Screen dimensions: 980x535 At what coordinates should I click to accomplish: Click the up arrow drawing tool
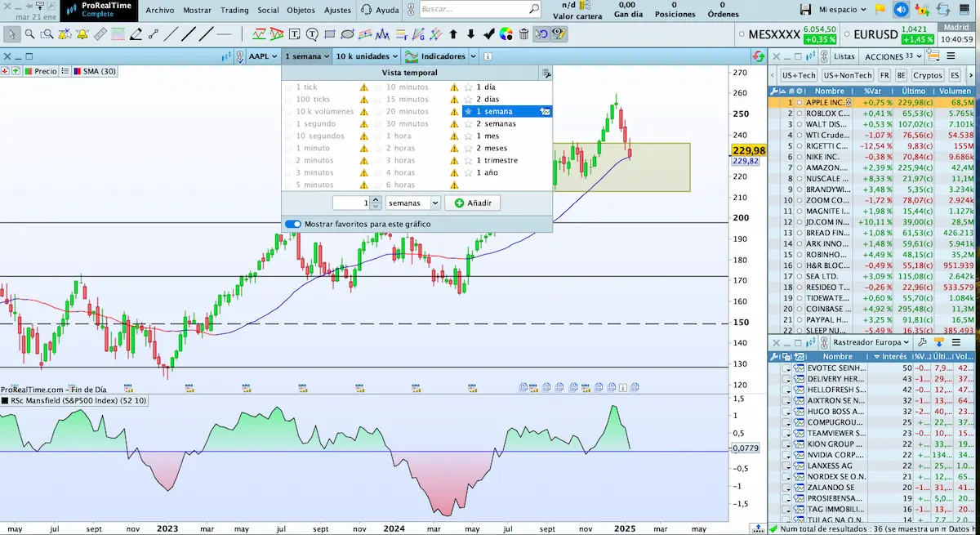(x=453, y=34)
